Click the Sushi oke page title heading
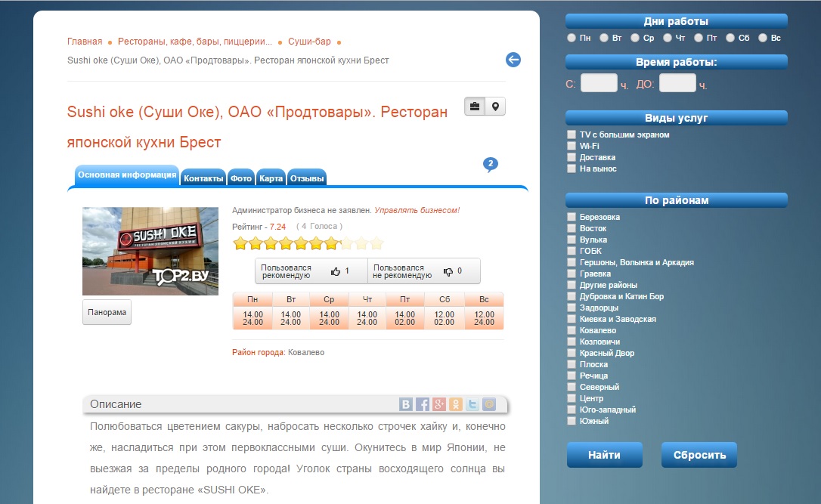The image size is (821, 504). coord(257,127)
